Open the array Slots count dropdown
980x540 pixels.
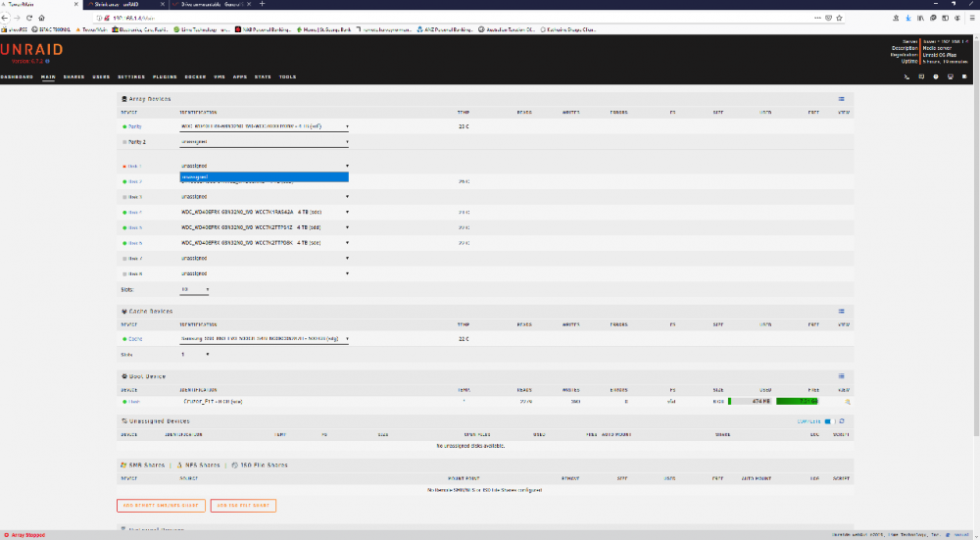pos(194,289)
